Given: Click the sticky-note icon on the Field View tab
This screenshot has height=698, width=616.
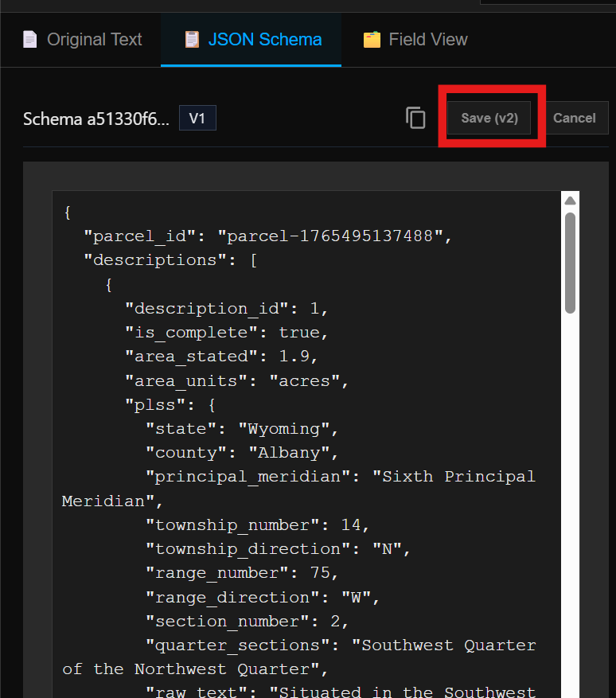Looking at the screenshot, I should pyautogui.click(x=371, y=38).
